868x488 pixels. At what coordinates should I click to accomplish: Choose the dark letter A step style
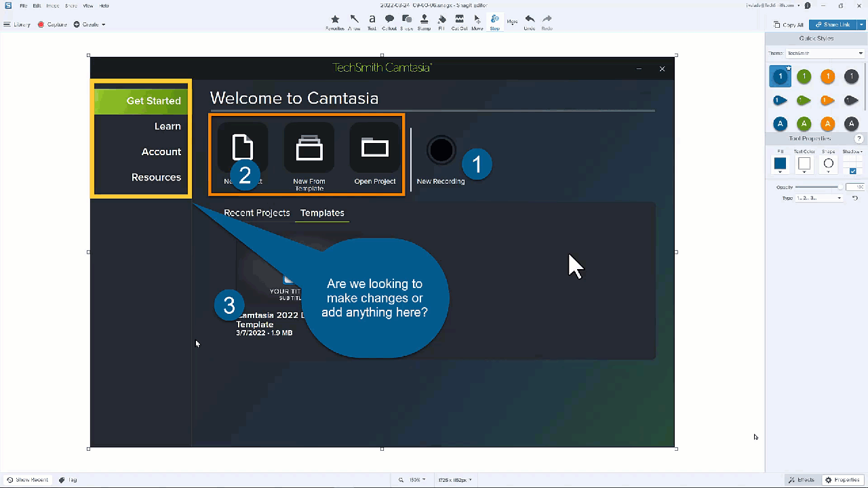tap(851, 124)
